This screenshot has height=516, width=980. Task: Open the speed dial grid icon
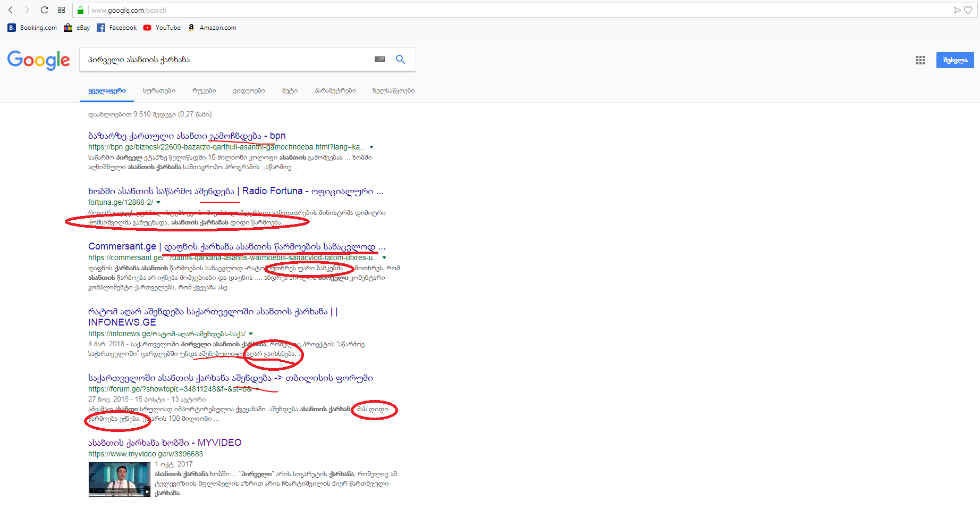tap(62, 10)
